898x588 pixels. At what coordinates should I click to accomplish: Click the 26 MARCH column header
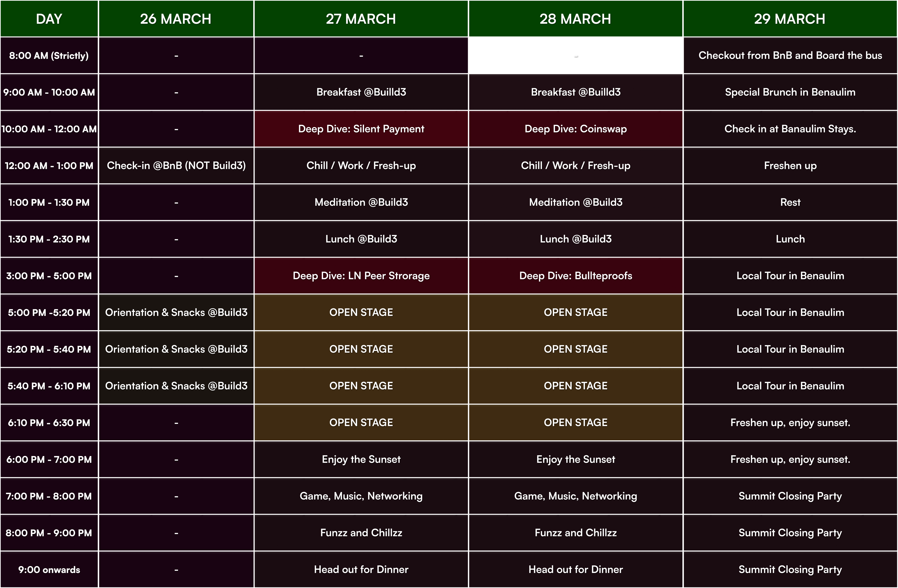176,19
